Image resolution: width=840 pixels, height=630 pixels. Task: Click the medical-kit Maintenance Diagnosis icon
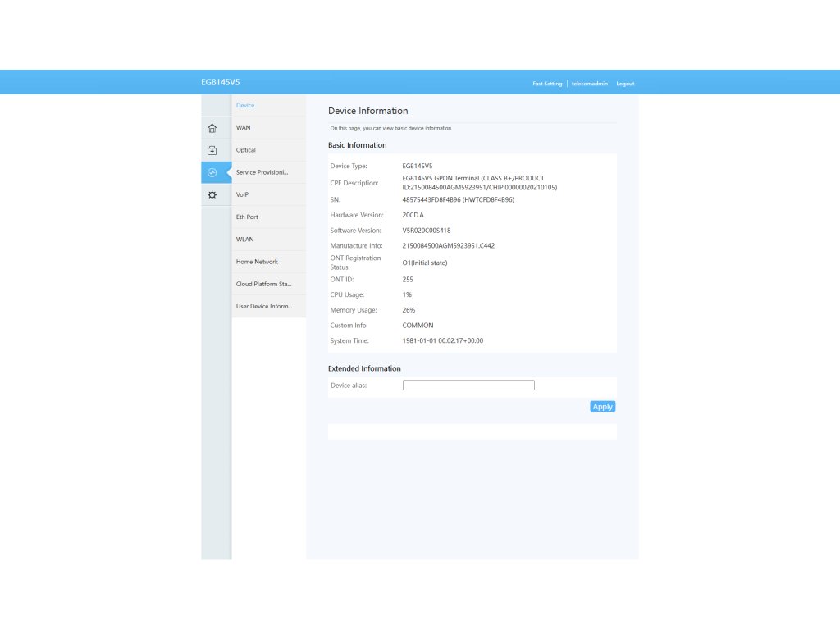coord(212,150)
